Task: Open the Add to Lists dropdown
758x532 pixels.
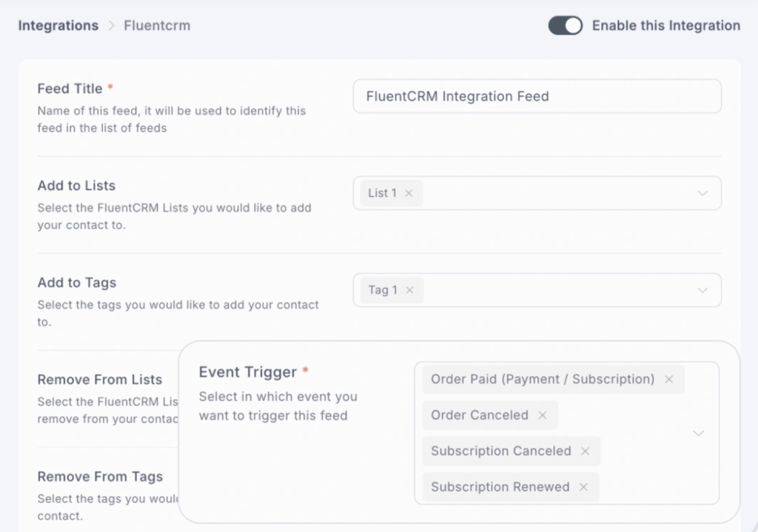Action: [x=702, y=192]
